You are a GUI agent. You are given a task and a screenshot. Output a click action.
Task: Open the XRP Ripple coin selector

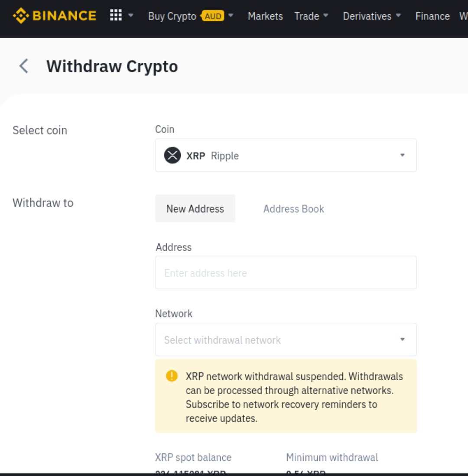[286, 155]
